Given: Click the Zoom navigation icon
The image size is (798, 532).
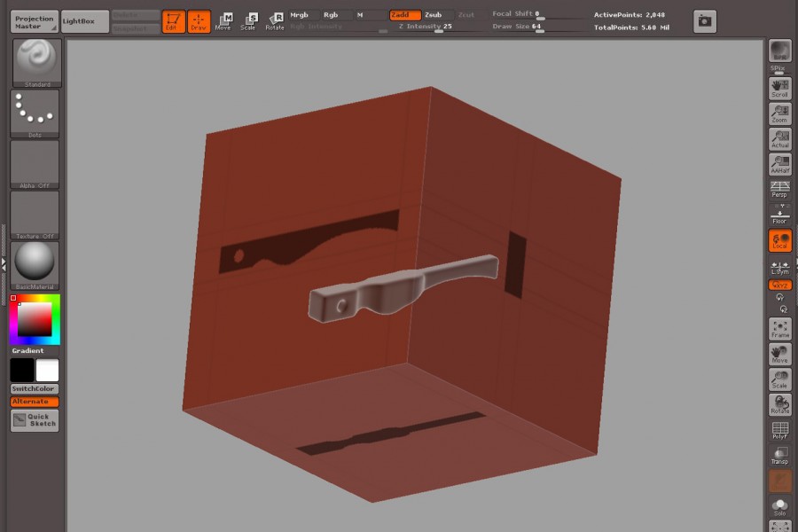Looking at the screenshot, I should coord(779,113).
